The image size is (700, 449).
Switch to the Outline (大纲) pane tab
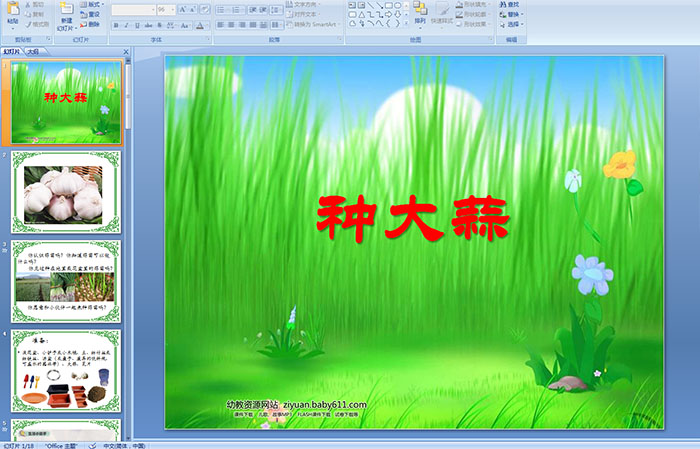coord(33,52)
